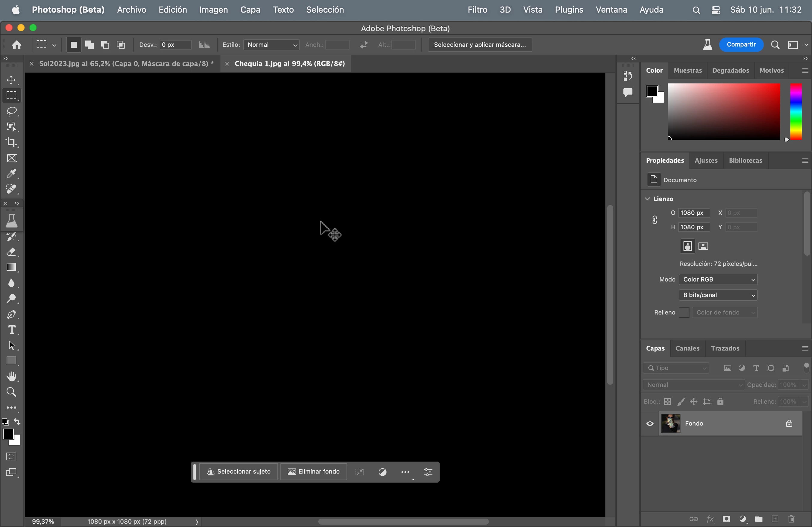Select the Crop tool
The height and width of the screenshot is (527, 812).
pos(12,142)
